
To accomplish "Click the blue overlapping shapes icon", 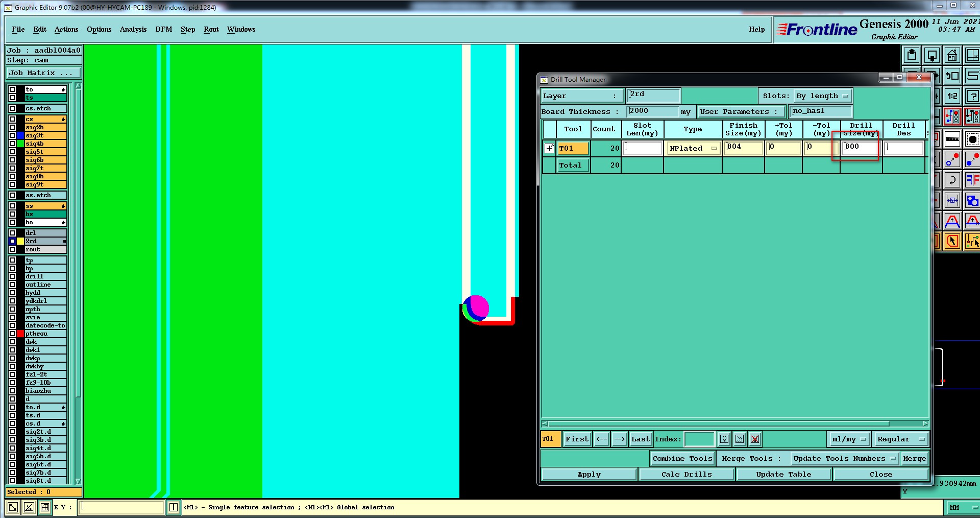I will pyautogui.click(x=973, y=200).
